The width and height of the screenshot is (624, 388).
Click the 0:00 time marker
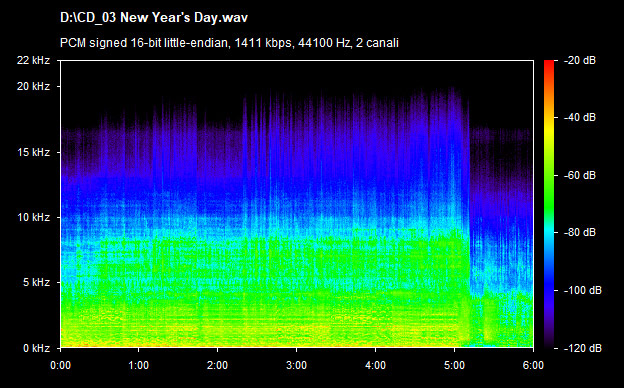[60, 365]
